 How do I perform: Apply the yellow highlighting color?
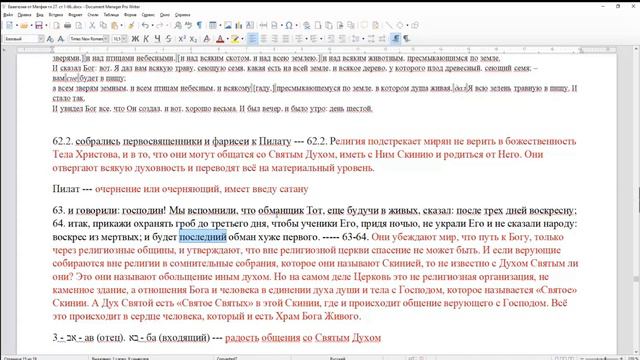[x=235, y=39]
